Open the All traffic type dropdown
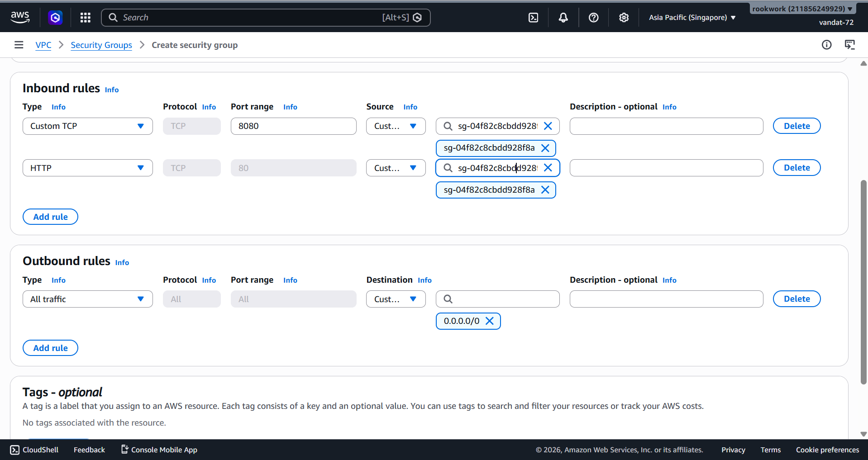 [x=88, y=299]
